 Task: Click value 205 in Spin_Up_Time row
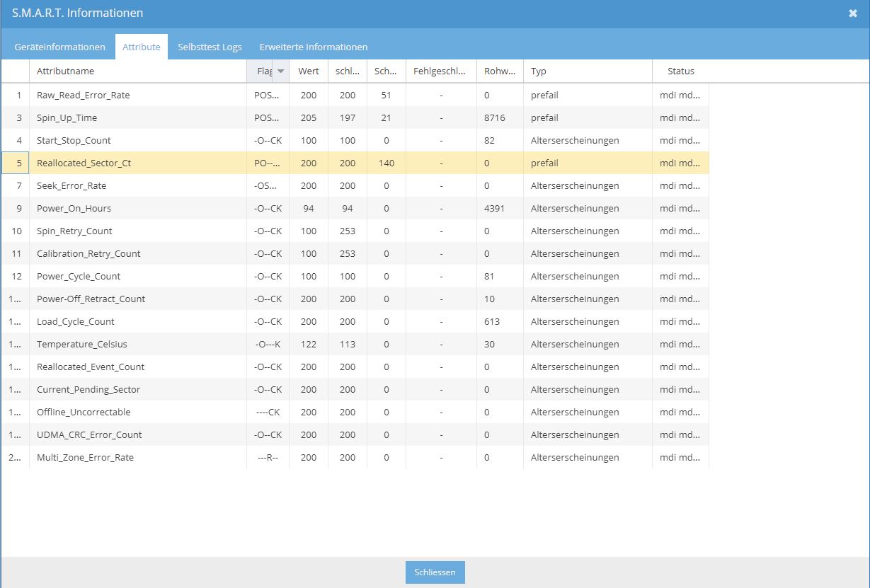309,117
